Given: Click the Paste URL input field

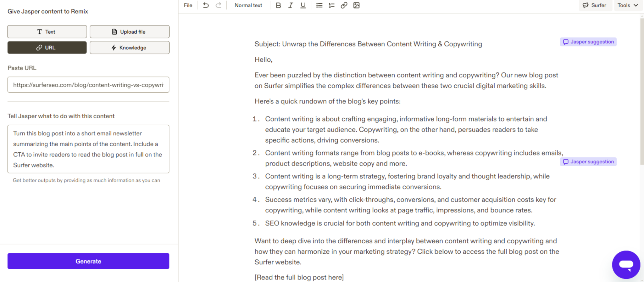Looking at the screenshot, I should point(88,85).
